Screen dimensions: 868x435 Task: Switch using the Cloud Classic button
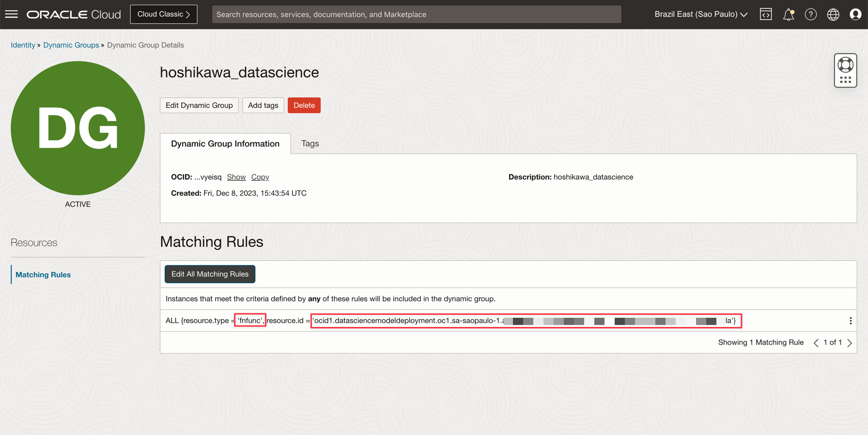click(164, 15)
